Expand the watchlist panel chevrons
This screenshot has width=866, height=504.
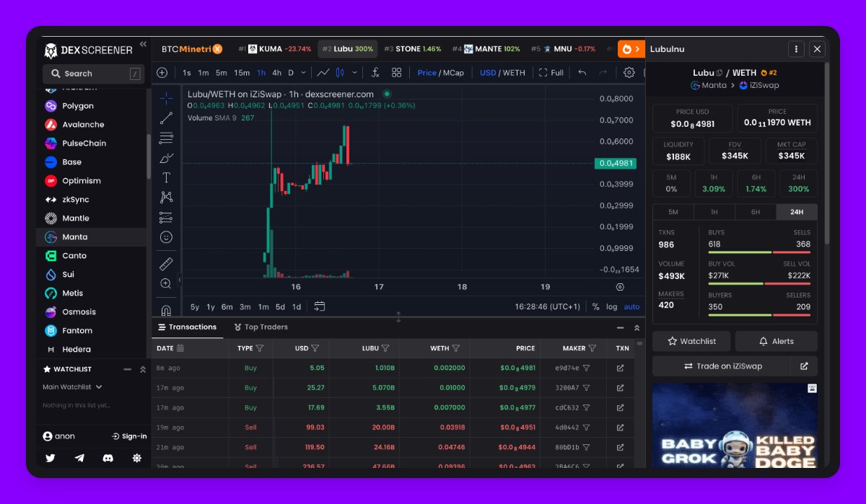click(143, 369)
